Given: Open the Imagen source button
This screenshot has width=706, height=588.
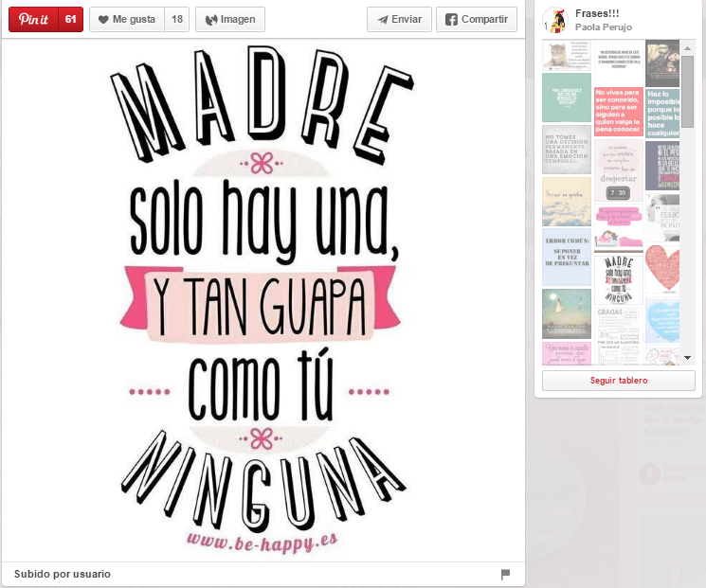Looking at the screenshot, I should point(230,19).
